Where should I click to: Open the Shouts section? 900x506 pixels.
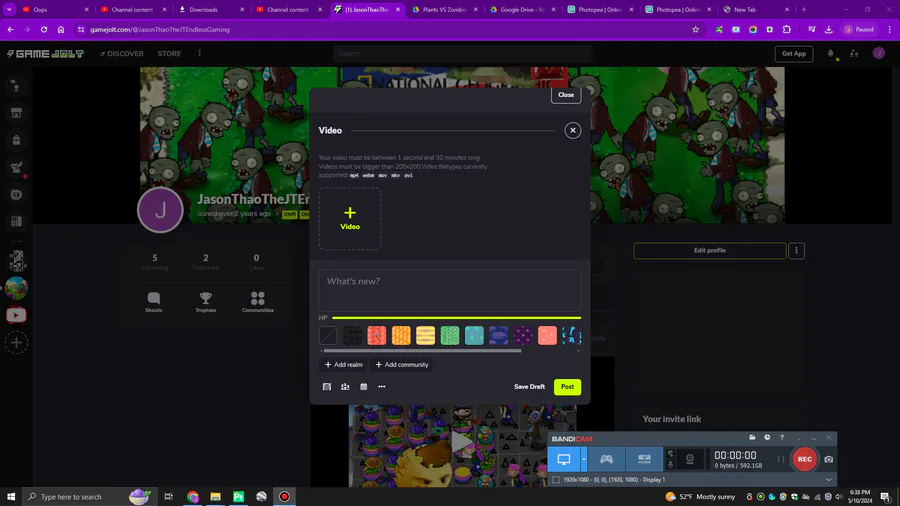click(x=153, y=302)
